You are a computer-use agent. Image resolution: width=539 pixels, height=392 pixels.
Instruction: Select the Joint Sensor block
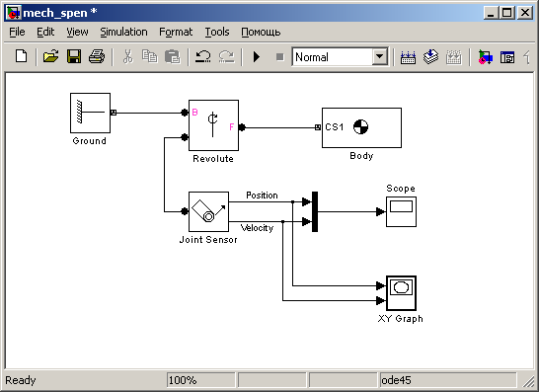point(208,212)
